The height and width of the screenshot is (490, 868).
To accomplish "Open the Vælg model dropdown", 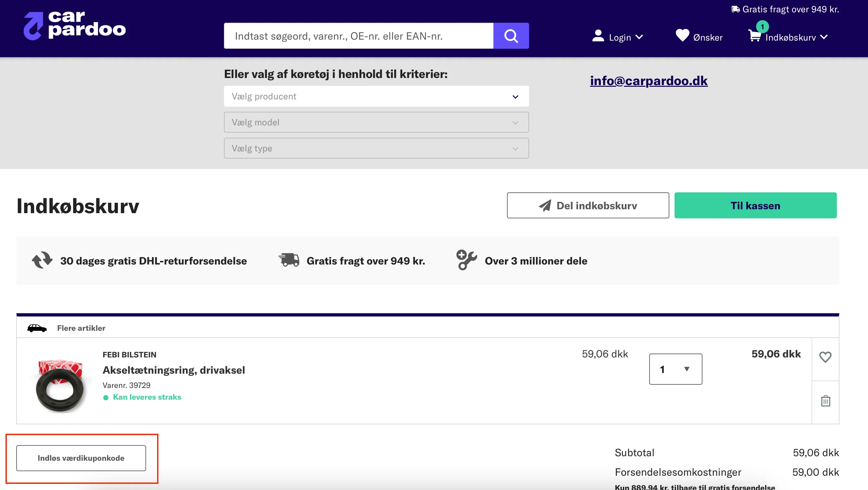I will pos(376,122).
